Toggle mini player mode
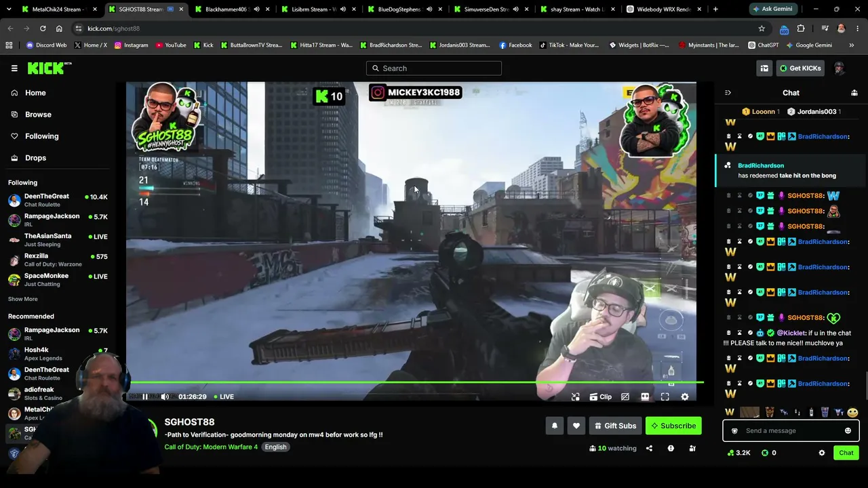The image size is (868, 488). point(575,396)
